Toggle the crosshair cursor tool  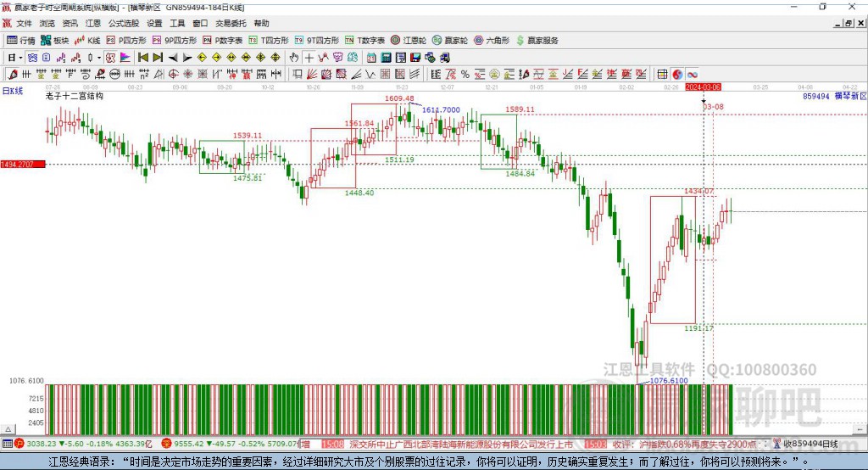(309, 58)
